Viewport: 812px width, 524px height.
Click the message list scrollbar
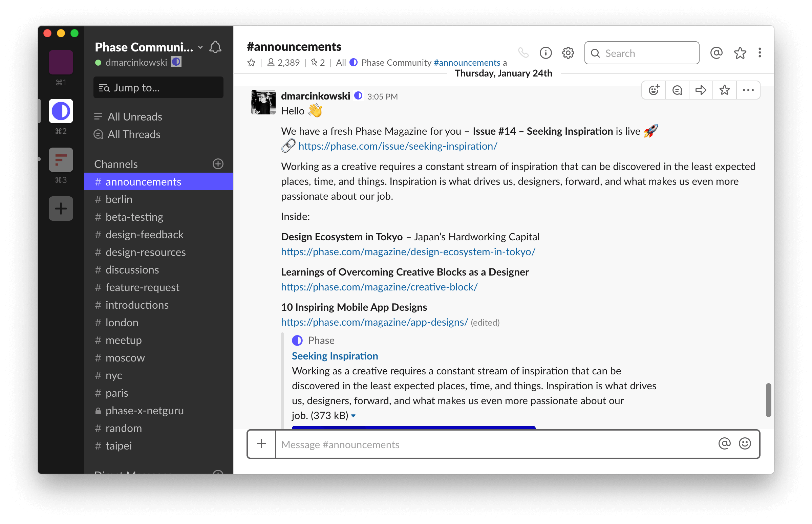(768, 399)
